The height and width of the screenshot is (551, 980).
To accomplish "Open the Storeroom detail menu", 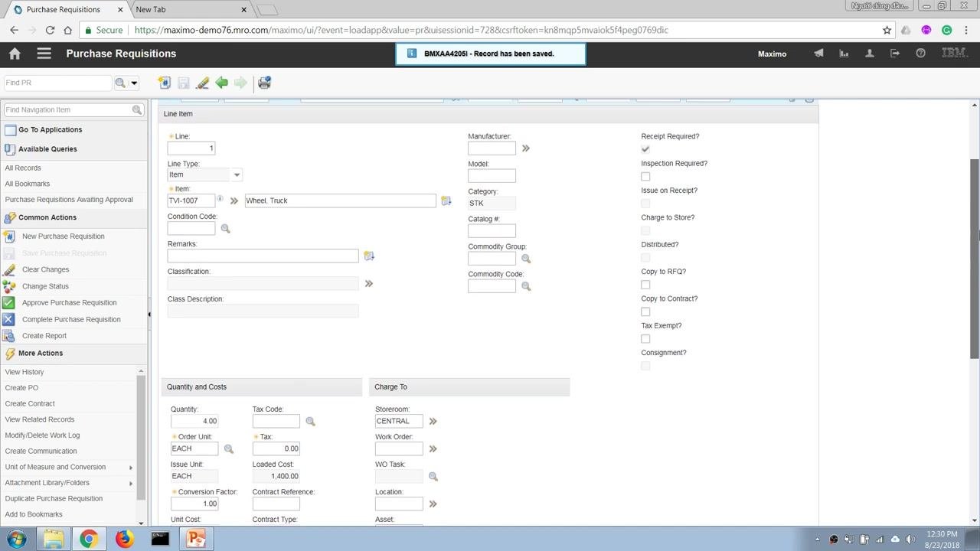I will click(x=433, y=421).
